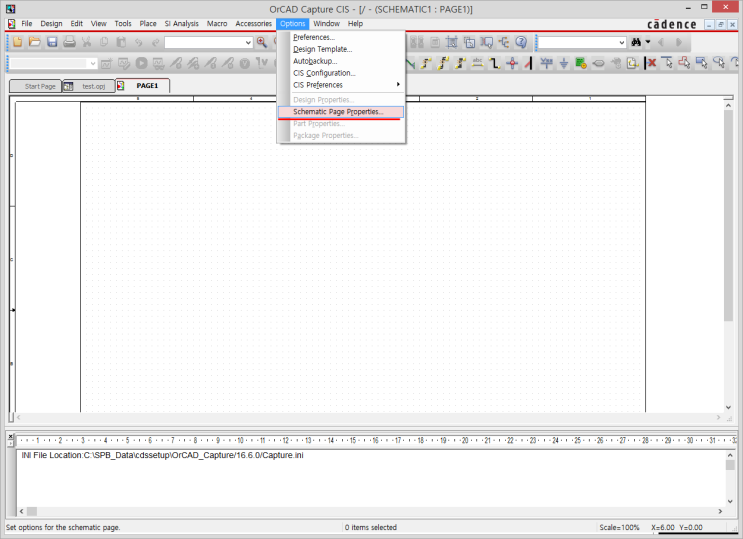Open the Project Manager hierarchy icon
The height and width of the screenshot is (539, 743).
click(504, 42)
